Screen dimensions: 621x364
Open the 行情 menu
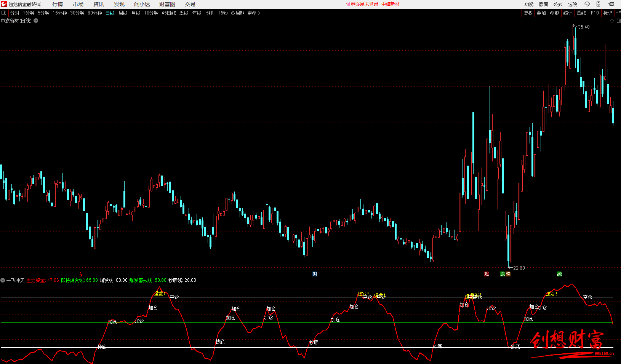[58, 4]
